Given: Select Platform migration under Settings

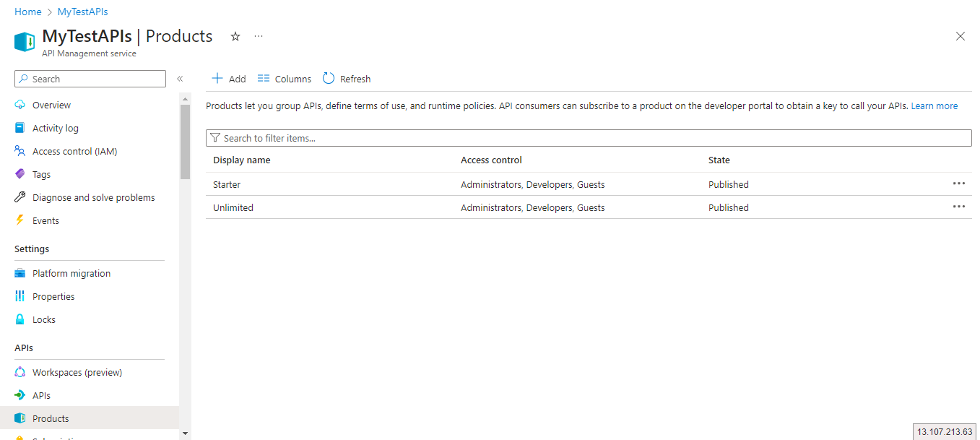Looking at the screenshot, I should pyautogui.click(x=71, y=273).
